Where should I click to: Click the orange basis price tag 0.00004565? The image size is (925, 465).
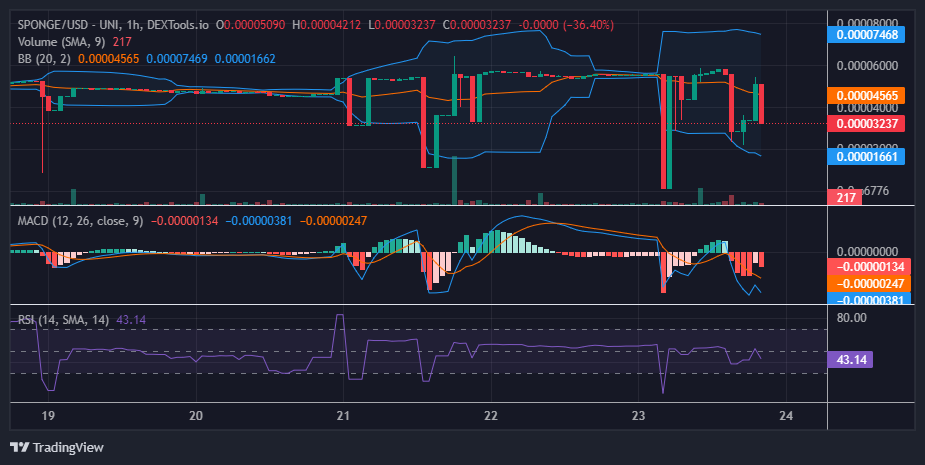coord(867,96)
